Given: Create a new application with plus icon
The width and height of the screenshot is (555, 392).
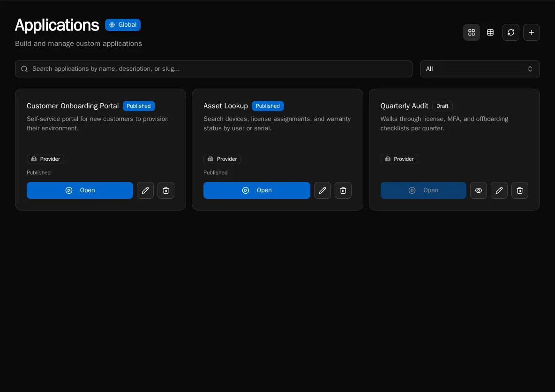Looking at the screenshot, I should point(532,32).
